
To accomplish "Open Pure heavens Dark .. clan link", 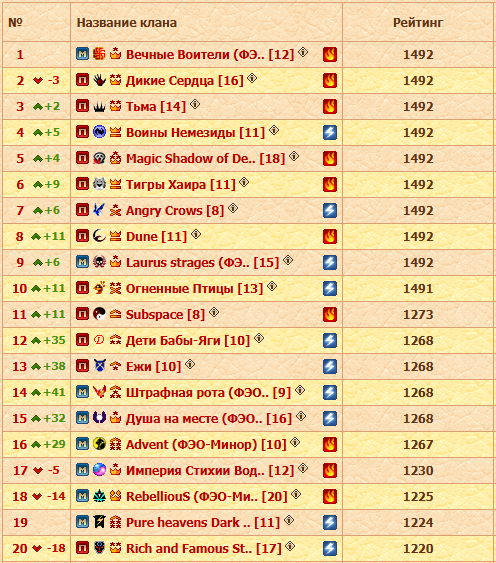I will point(203,522).
